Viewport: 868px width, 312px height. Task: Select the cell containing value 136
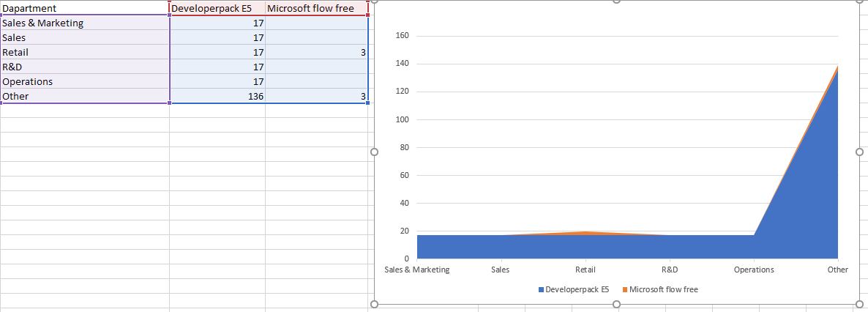click(x=217, y=96)
